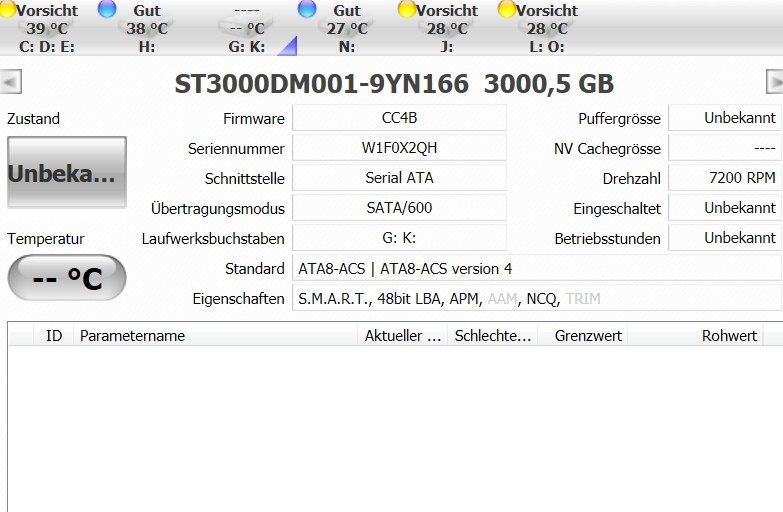
Task: Click the Drehzahl value 7200 RPM
Action: click(726, 178)
